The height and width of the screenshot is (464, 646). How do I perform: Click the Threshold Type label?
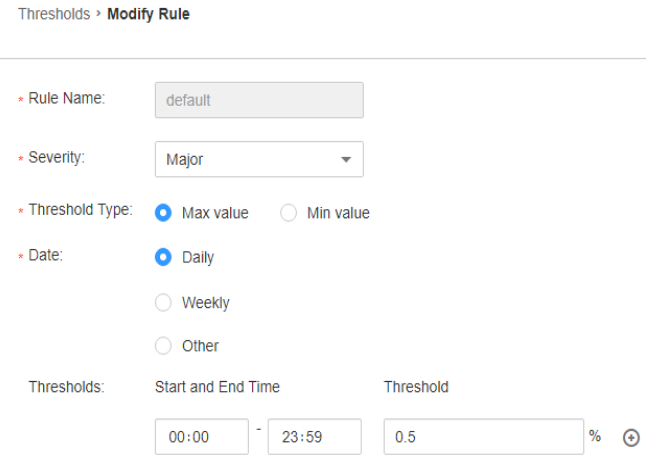tap(80, 210)
